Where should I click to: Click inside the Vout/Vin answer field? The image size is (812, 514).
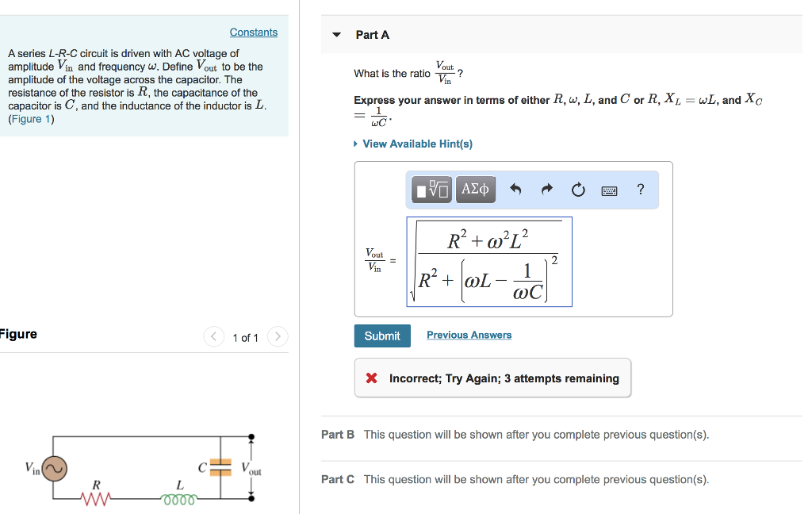[x=489, y=262]
